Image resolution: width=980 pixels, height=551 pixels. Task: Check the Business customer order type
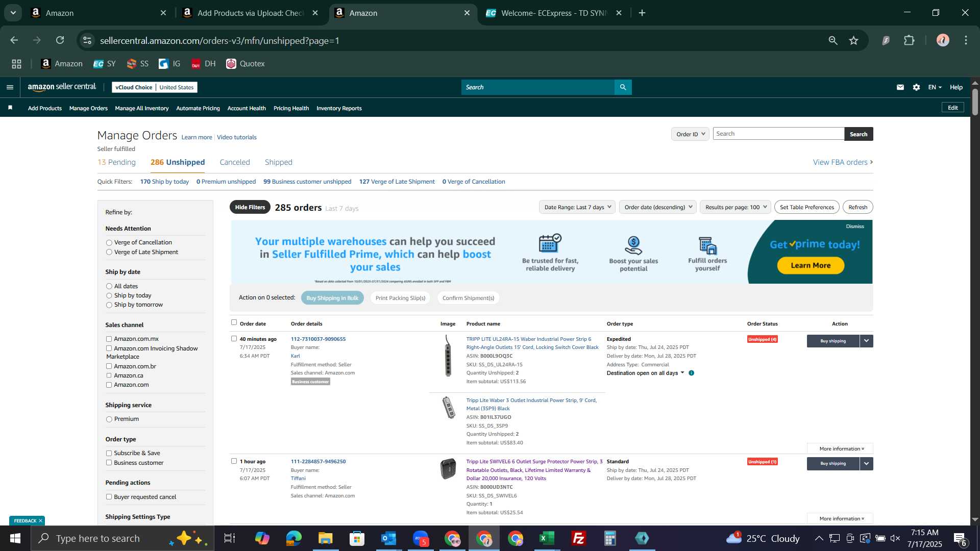tap(109, 463)
